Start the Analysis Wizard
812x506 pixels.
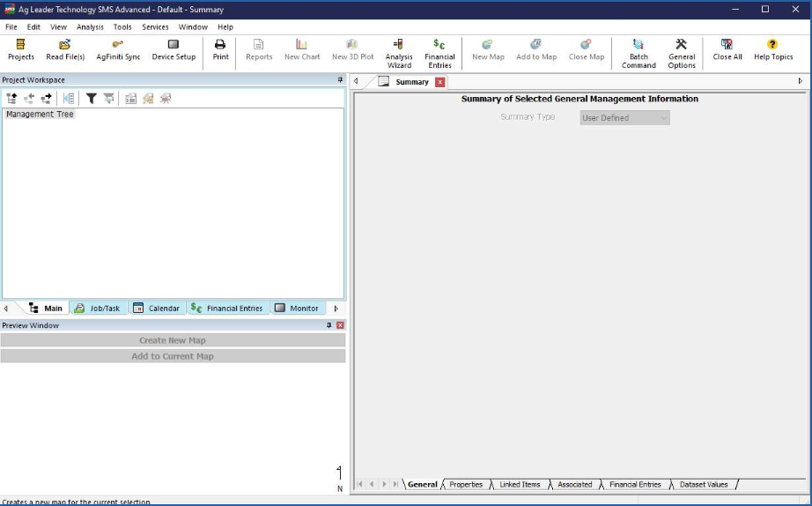pyautogui.click(x=399, y=54)
